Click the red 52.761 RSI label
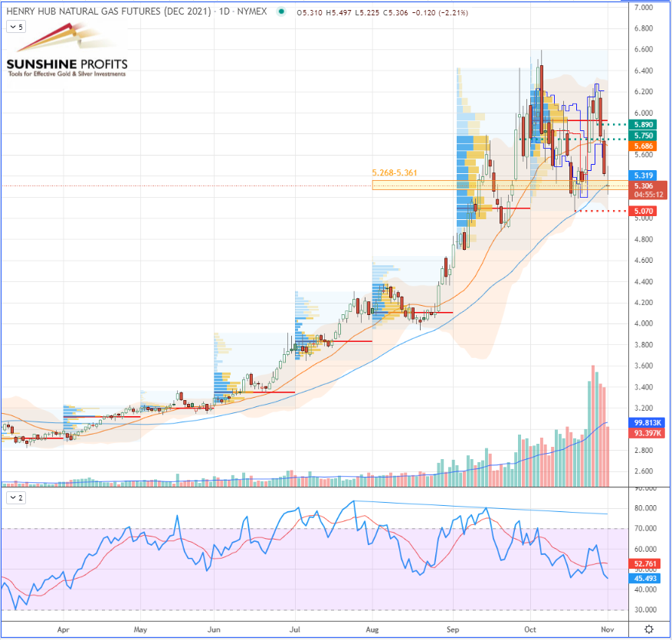This screenshot has width=672, height=640. (644, 563)
